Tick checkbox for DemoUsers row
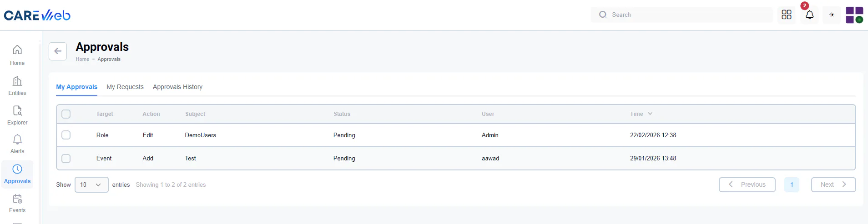The image size is (868, 224). (66, 135)
